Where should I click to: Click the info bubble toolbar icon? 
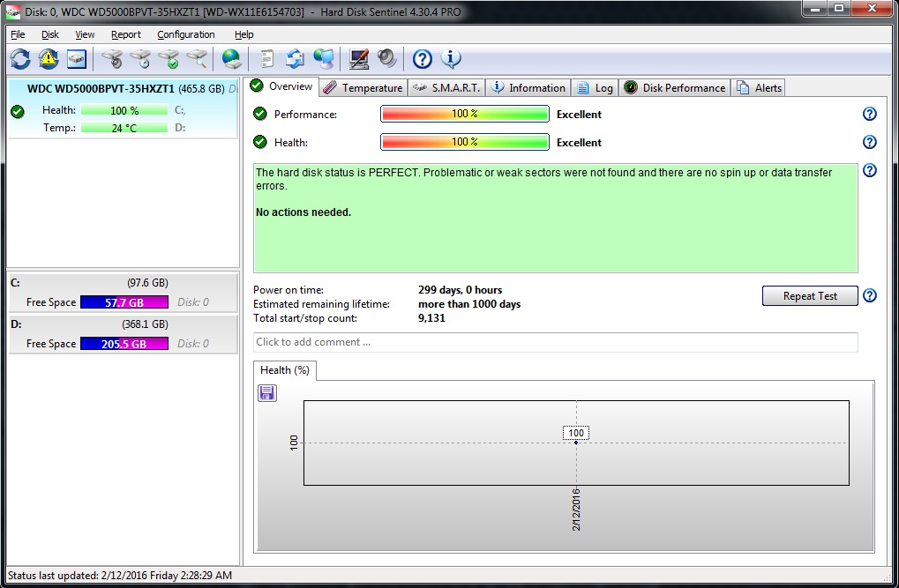[x=451, y=59]
